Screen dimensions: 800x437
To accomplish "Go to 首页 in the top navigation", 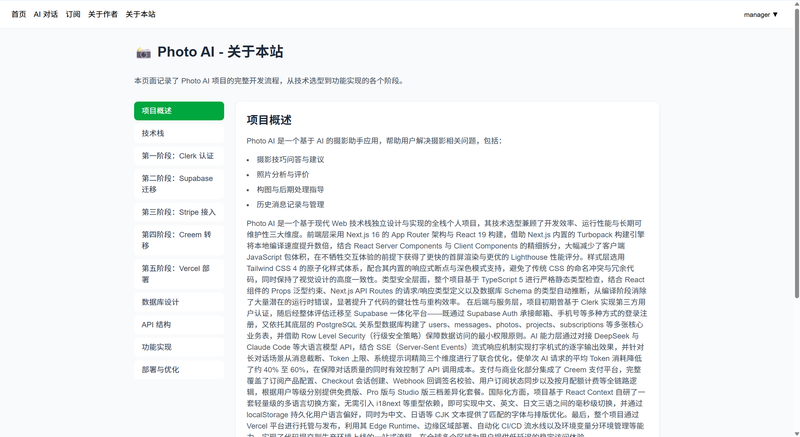I will click(19, 14).
